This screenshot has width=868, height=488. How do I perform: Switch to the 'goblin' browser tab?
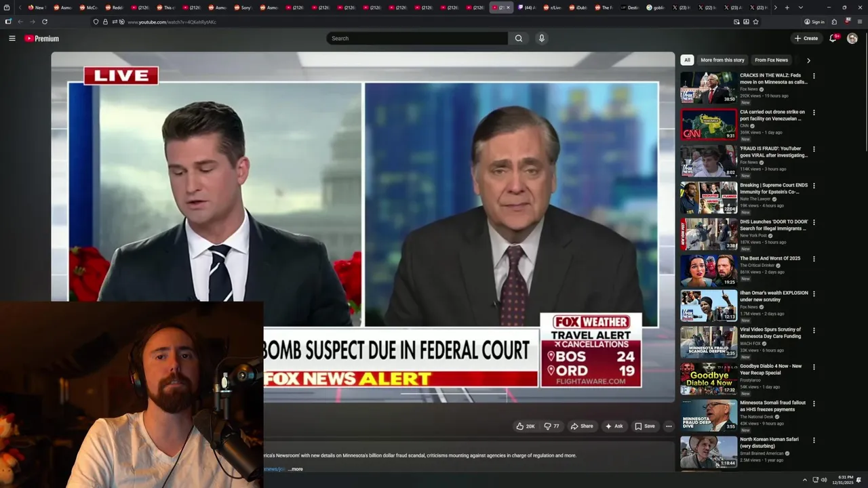coord(654,7)
